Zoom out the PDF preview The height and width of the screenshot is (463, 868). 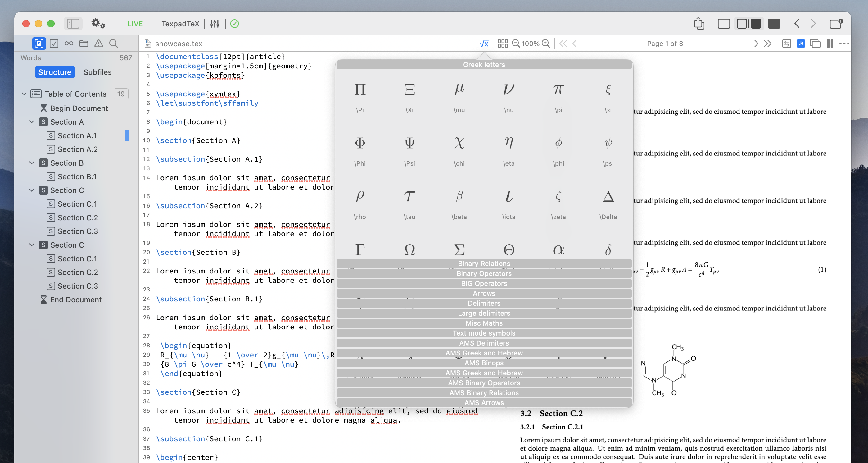pos(516,44)
